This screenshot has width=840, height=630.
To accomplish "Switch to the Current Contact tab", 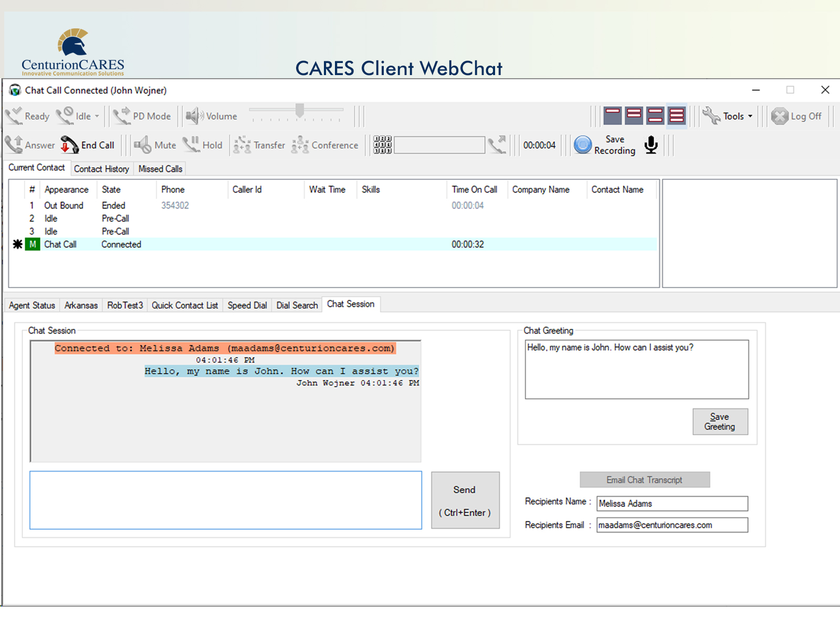I will pos(37,167).
